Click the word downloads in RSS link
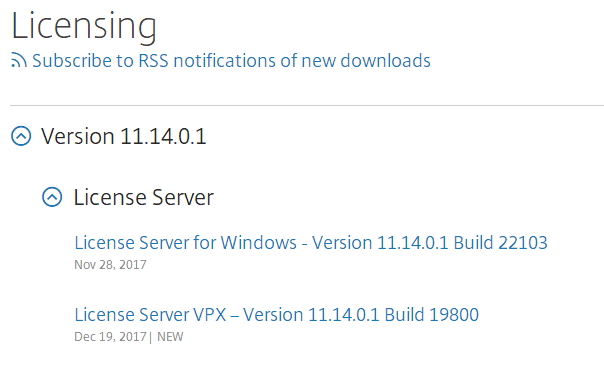604x379 pixels. [385, 61]
